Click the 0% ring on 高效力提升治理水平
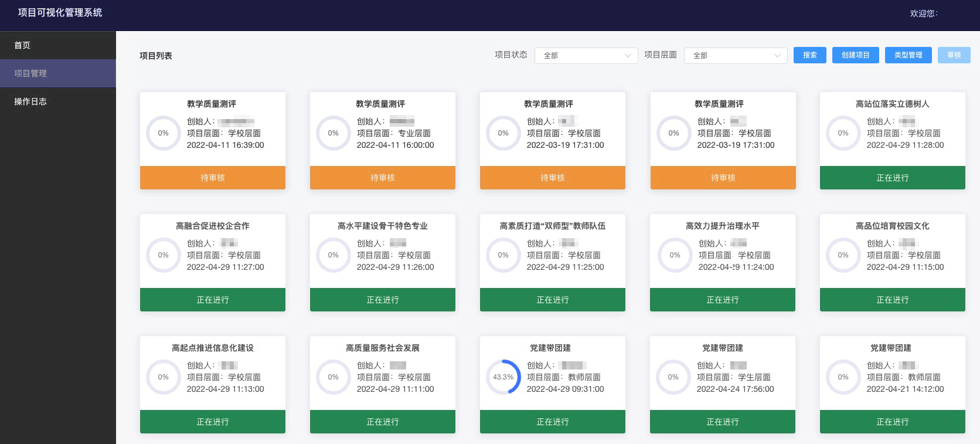The width and height of the screenshot is (980, 444). 675,255
